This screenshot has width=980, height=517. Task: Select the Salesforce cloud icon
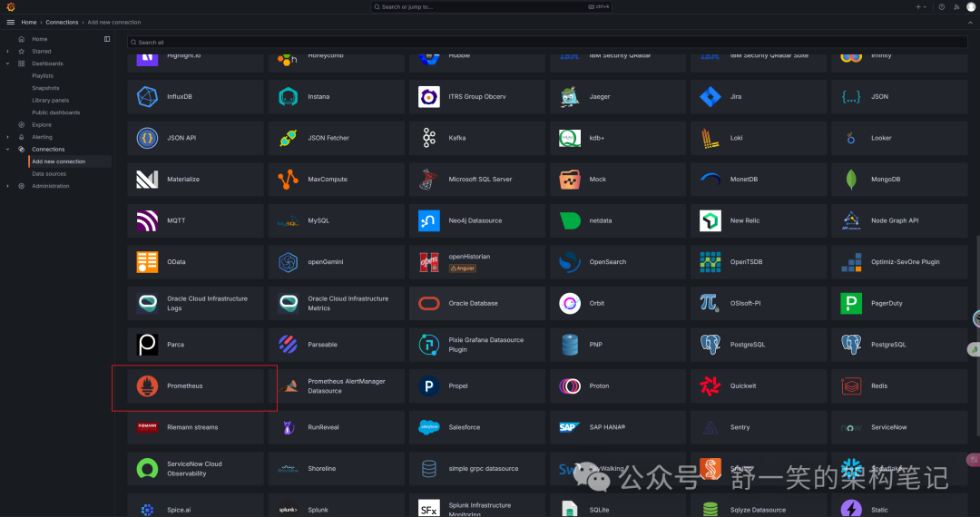click(428, 427)
